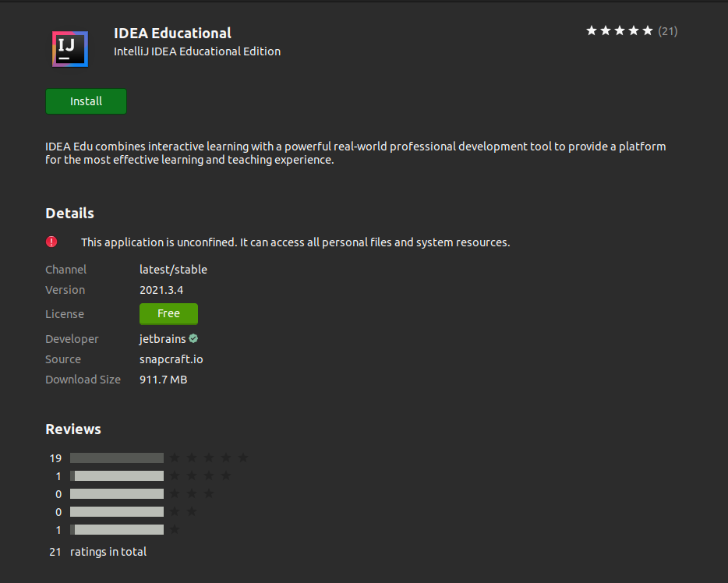
Task: Click the IntelliJ IDEA app icon
Action: (x=70, y=49)
